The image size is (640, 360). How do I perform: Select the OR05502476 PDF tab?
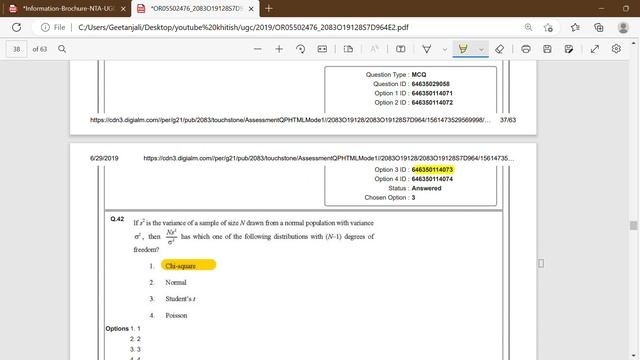(x=196, y=9)
